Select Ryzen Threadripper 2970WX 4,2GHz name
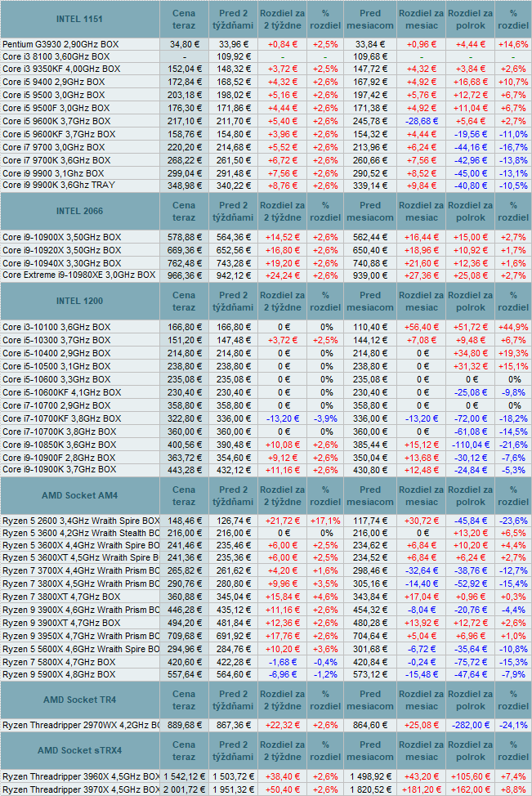Viewport: 532px width, 796px height. point(81,726)
